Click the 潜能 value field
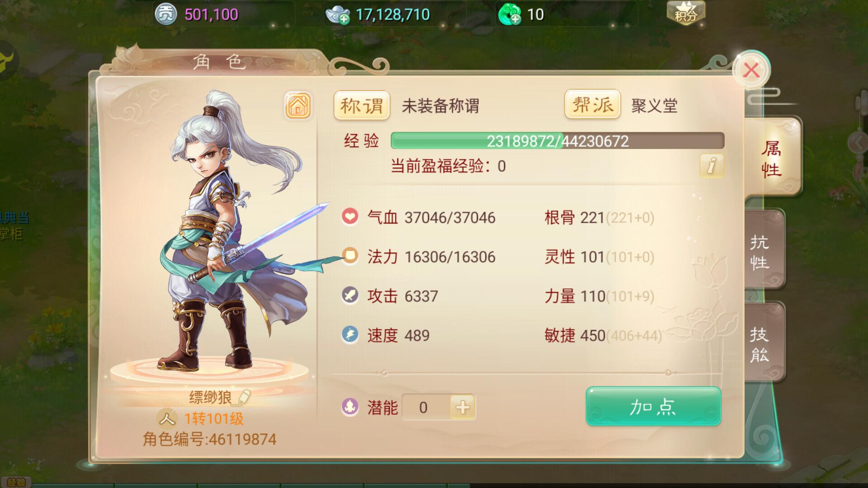Screen dimensions: 868x488 pyautogui.click(x=426, y=407)
